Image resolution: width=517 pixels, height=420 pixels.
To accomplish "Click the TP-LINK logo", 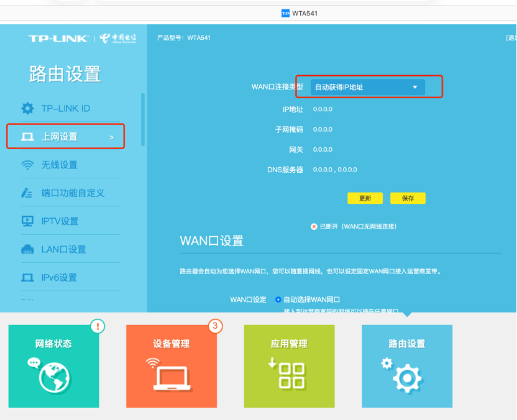I will [58, 39].
